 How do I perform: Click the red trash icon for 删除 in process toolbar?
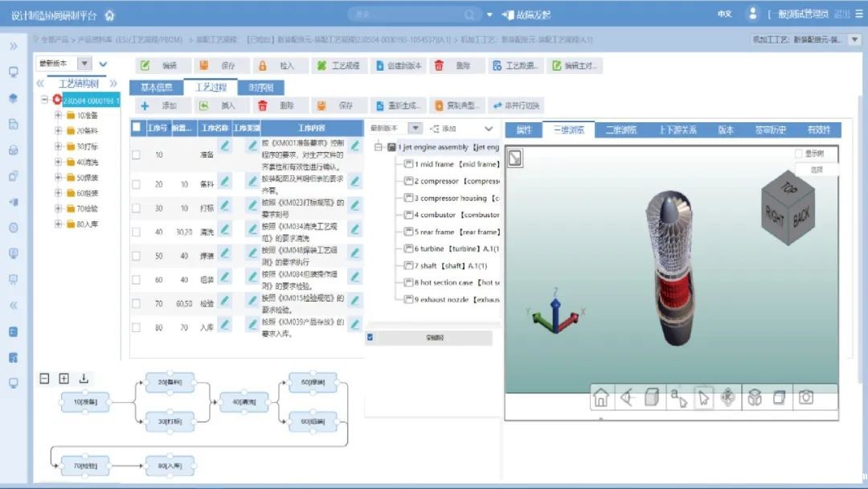(x=263, y=105)
